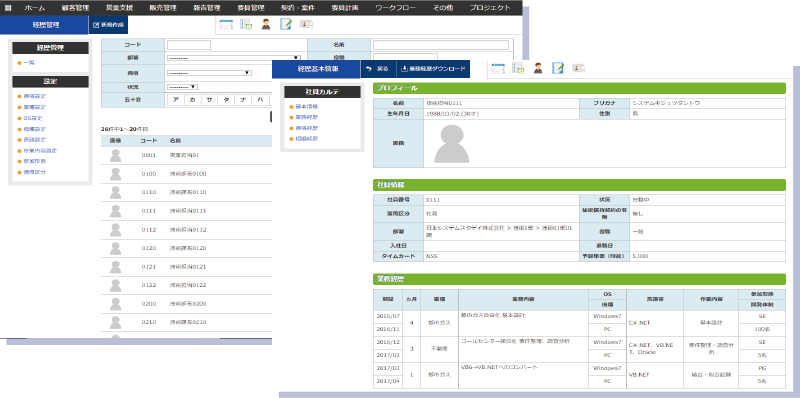The image size is (800, 398).
Task: Open the その他 menu
Action: (x=443, y=8)
